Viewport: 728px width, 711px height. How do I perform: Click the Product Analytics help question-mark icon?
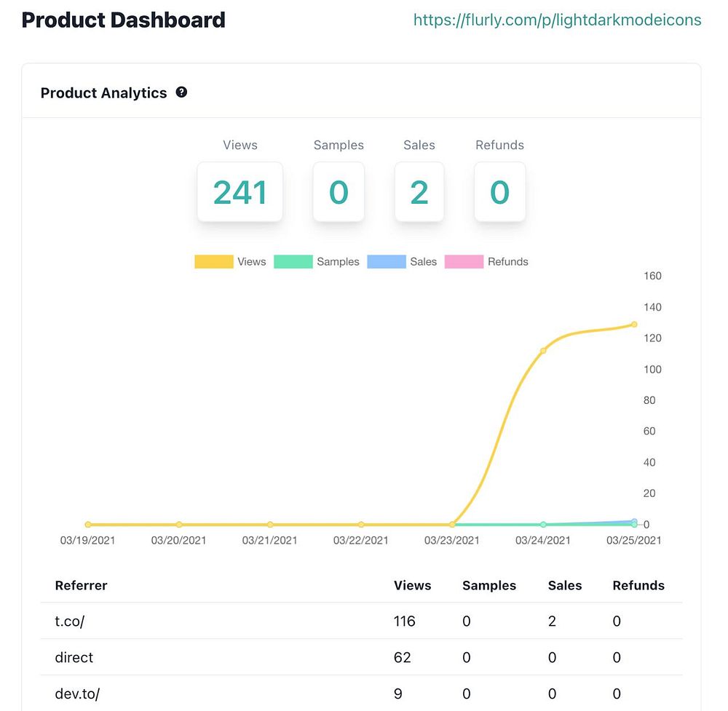click(x=181, y=92)
